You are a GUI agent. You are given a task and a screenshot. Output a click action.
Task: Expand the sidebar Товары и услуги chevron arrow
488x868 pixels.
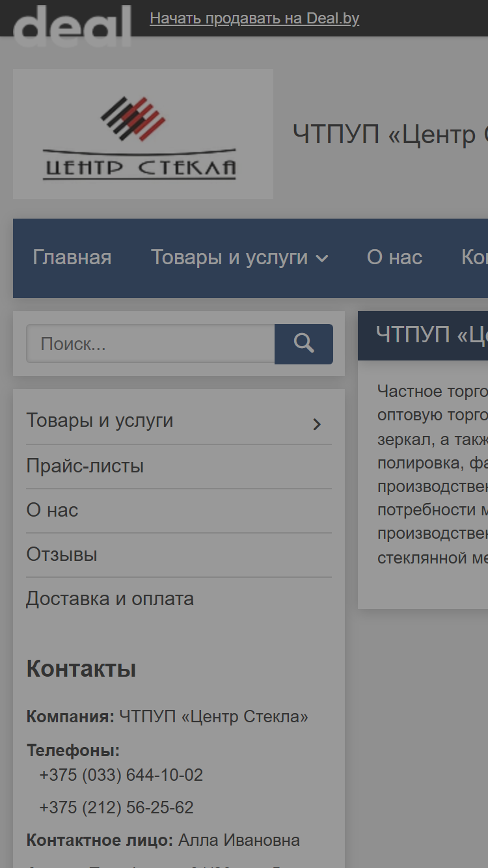pyautogui.click(x=317, y=424)
